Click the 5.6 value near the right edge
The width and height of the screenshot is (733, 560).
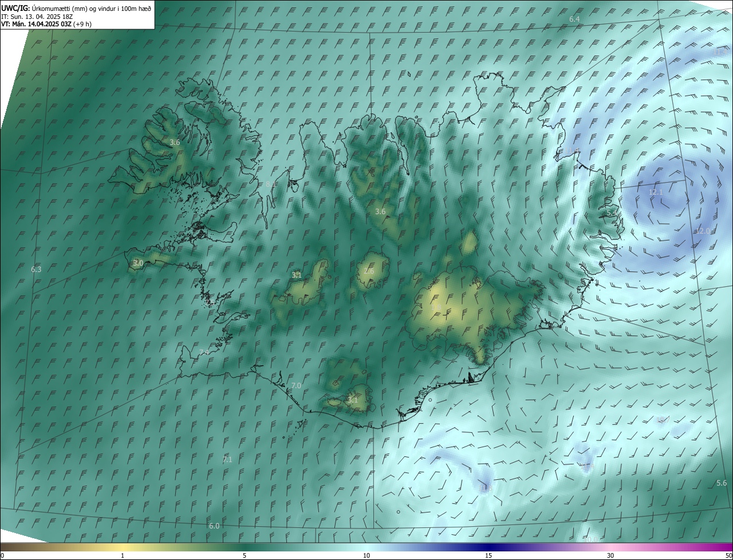coord(722,483)
